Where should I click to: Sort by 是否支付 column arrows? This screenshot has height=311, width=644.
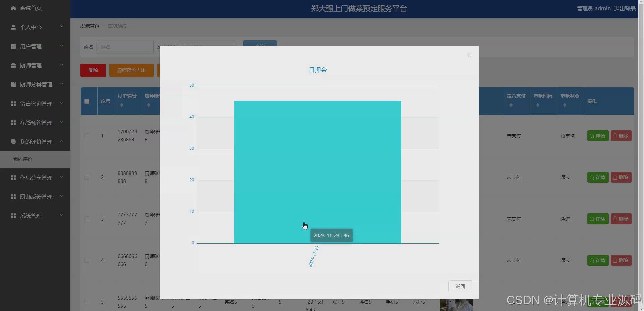(511, 105)
